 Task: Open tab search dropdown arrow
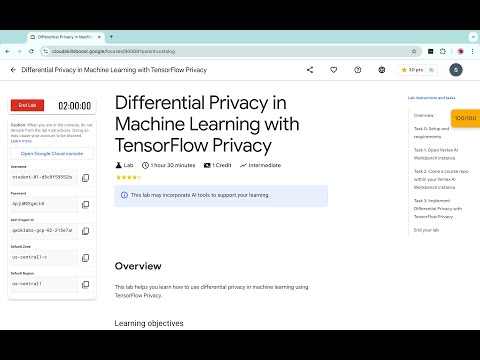coord(473,37)
